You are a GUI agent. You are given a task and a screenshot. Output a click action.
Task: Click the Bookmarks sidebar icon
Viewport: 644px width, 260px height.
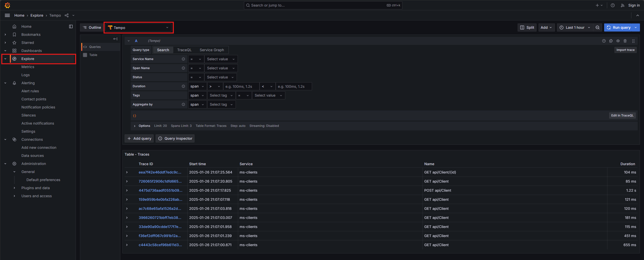[x=14, y=35]
